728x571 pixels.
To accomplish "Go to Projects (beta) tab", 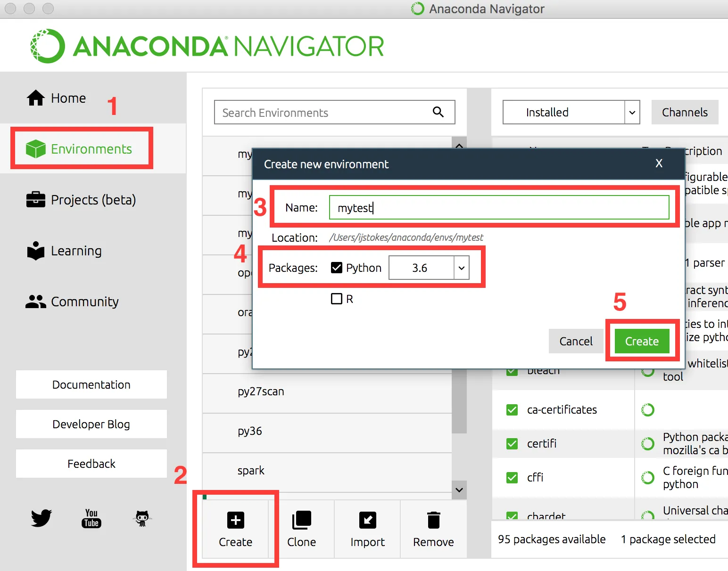I will (82, 200).
